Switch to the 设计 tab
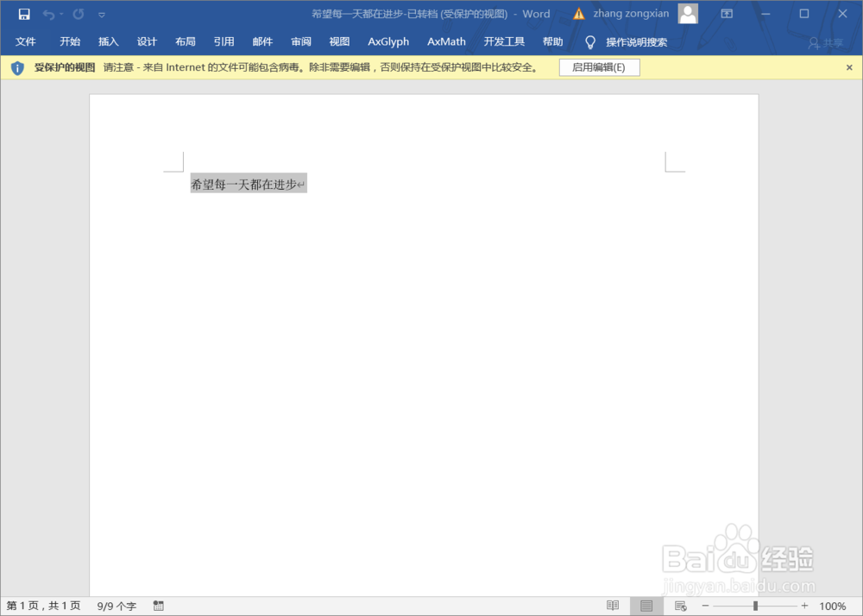Image resolution: width=863 pixels, height=616 pixels. point(147,41)
